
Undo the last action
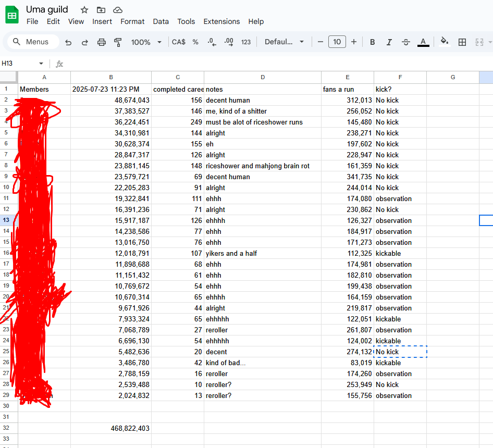(68, 42)
